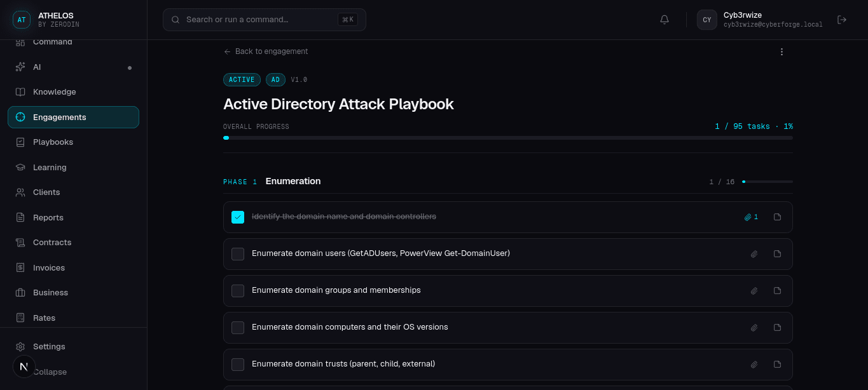Click the notifications bell icon

(665, 20)
